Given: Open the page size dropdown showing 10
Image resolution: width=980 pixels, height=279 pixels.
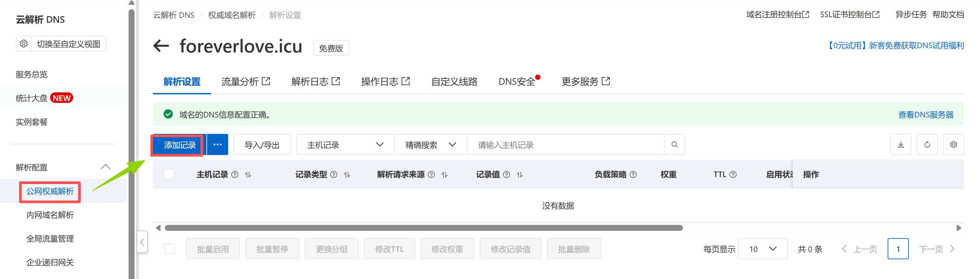Looking at the screenshot, I should pos(762,249).
